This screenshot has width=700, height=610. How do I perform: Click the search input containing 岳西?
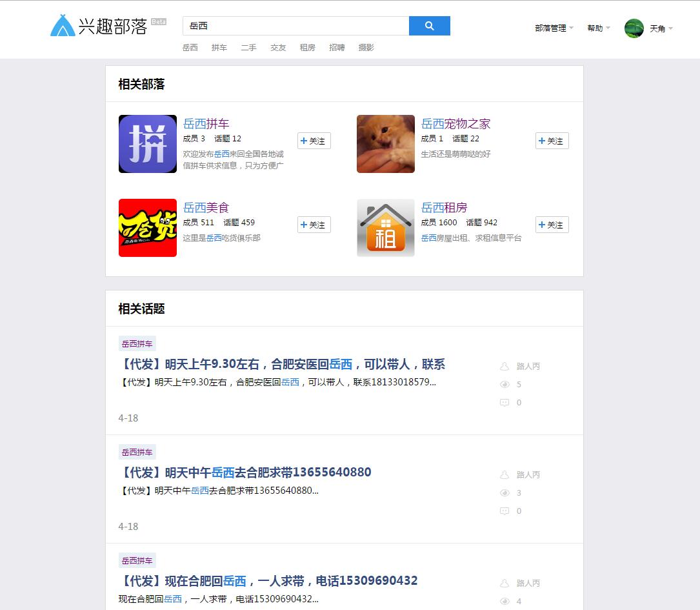tap(295, 26)
